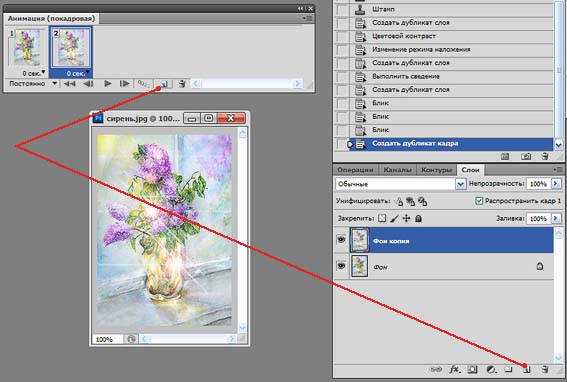Delete the current history state

pos(545,156)
